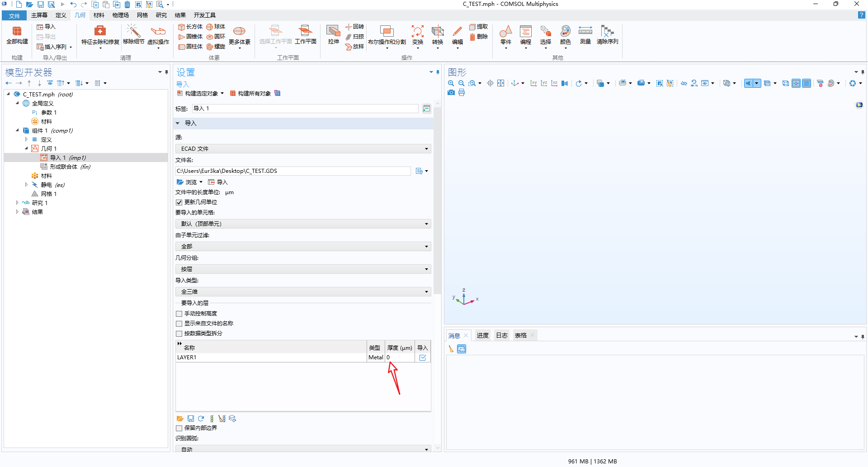The image size is (868, 467).
Task: Expand the 静电 (es) tree node
Action: (26, 185)
